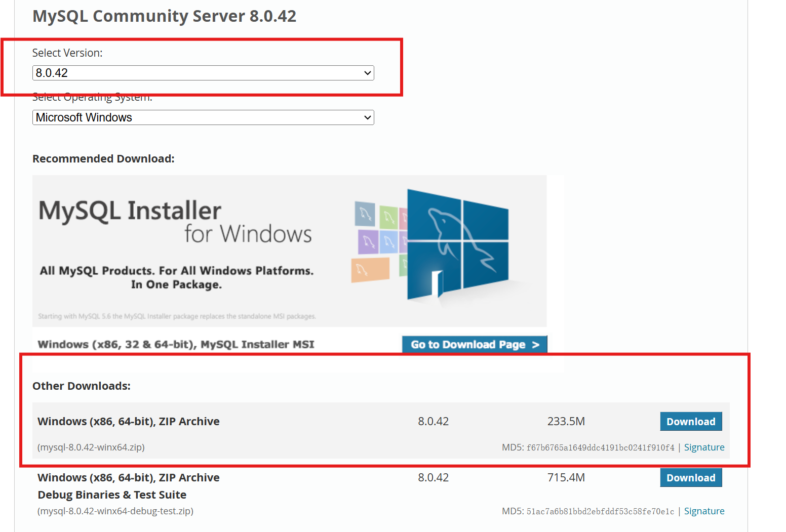Open Signature link for mysql-8.0.42-winx64.zip
This screenshot has height=532, width=786.
click(704, 447)
